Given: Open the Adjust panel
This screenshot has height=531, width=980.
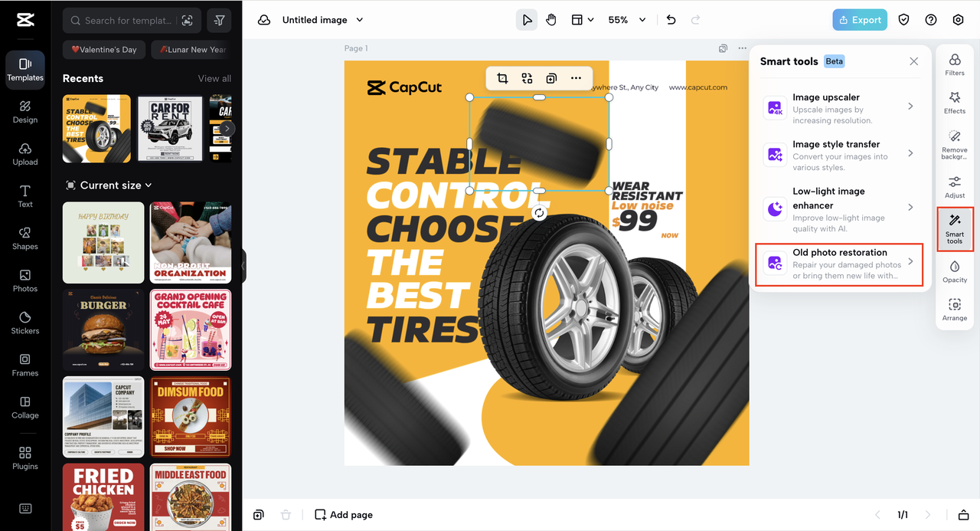Looking at the screenshot, I should click(955, 187).
